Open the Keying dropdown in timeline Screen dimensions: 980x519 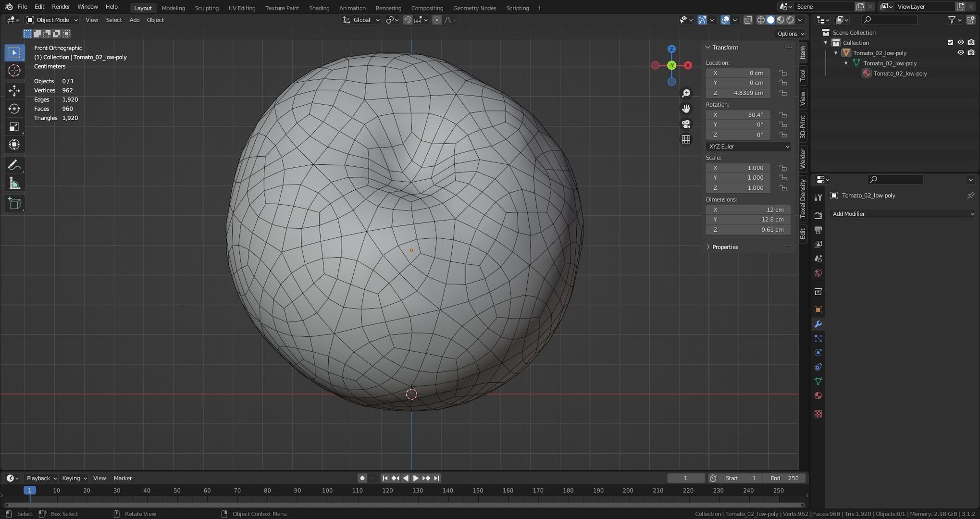(x=74, y=478)
